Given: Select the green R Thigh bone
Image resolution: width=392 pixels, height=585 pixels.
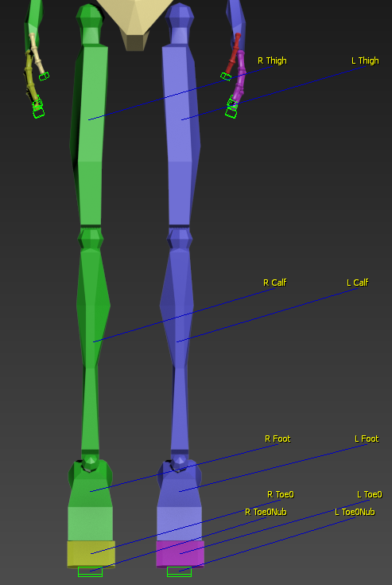Looking at the screenshot, I should pyautogui.click(x=89, y=135).
